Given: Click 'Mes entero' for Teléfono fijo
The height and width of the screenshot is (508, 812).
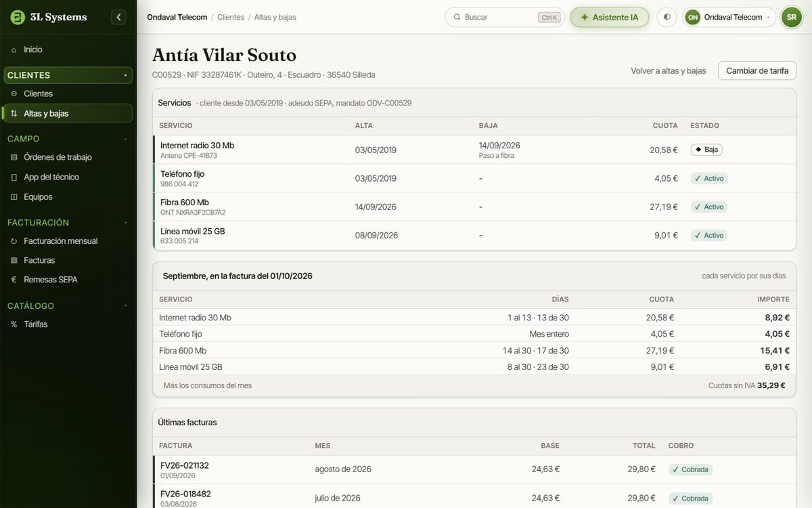Looking at the screenshot, I should click(x=549, y=334).
